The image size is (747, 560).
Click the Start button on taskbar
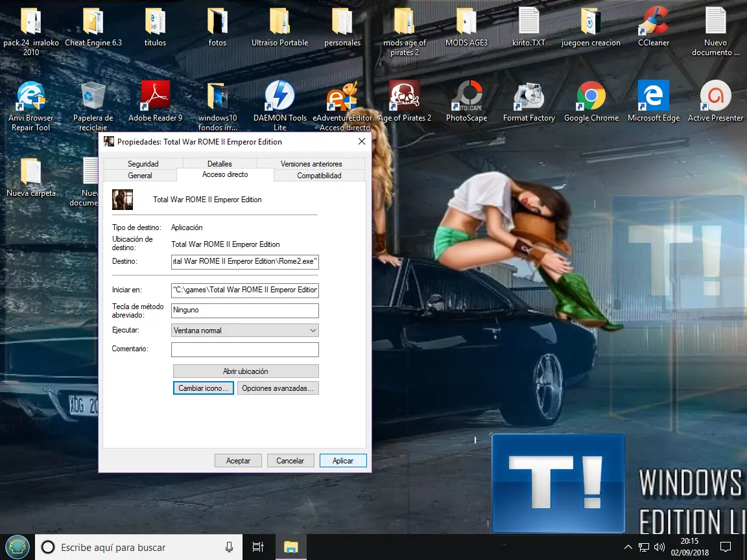(17, 547)
